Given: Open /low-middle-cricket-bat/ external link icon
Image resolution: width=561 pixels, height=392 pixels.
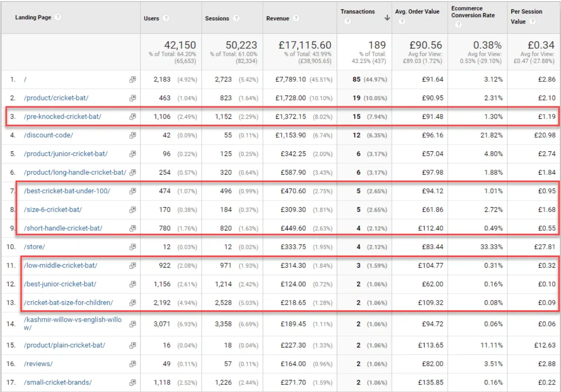Looking at the screenshot, I should point(133,265).
